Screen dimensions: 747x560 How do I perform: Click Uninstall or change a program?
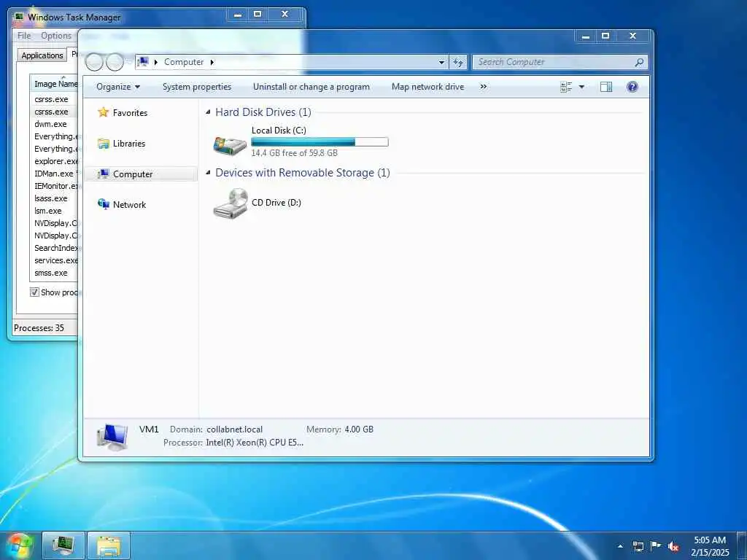tap(311, 87)
